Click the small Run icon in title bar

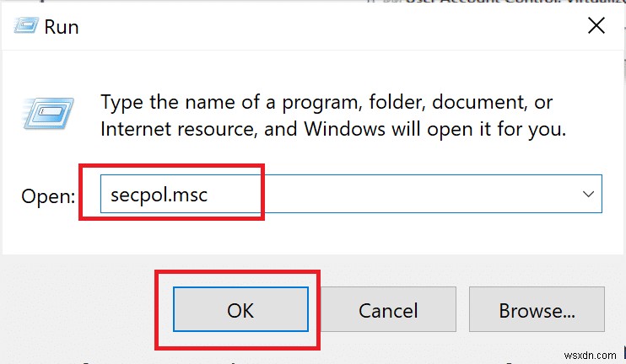(x=24, y=26)
